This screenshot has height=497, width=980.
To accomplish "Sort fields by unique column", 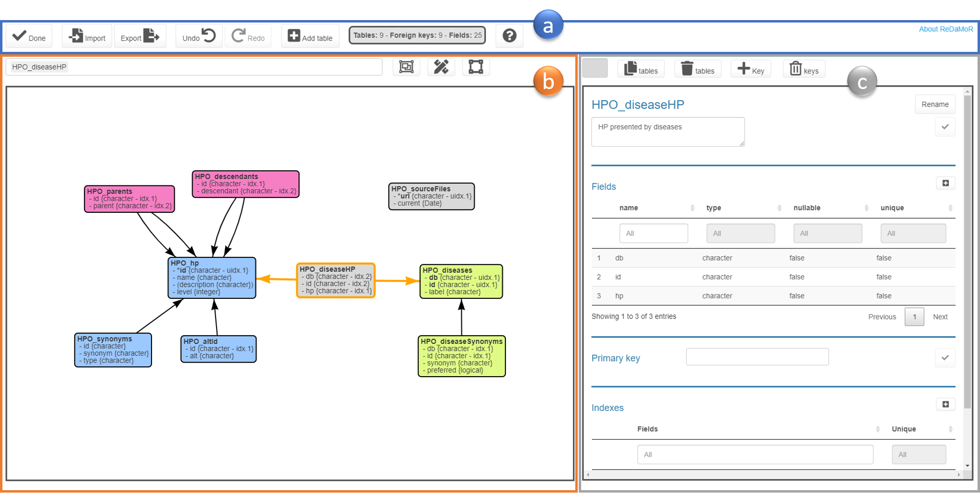I will point(916,208).
